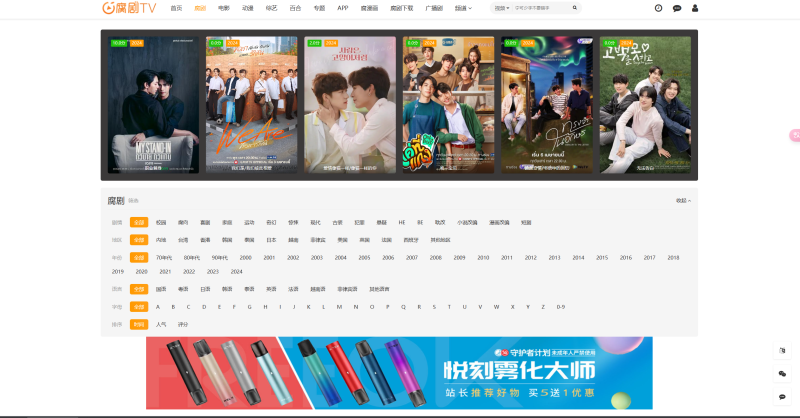Open the 动漫 navigation tab
Screen dimensions: 800x418
[x=247, y=8]
